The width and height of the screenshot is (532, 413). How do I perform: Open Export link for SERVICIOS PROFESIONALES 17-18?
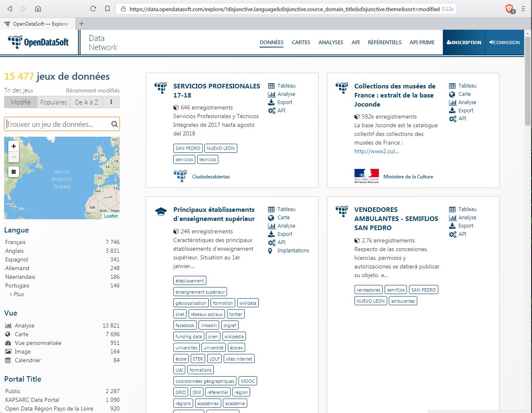tap(284, 102)
